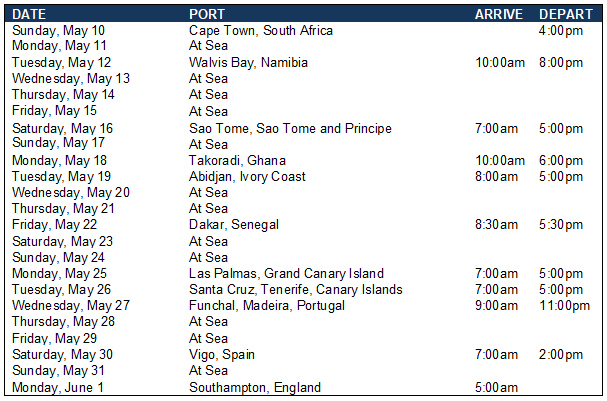
Task: Click the Monday, June 1 date cell
Action: pyautogui.click(x=57, y=387)
